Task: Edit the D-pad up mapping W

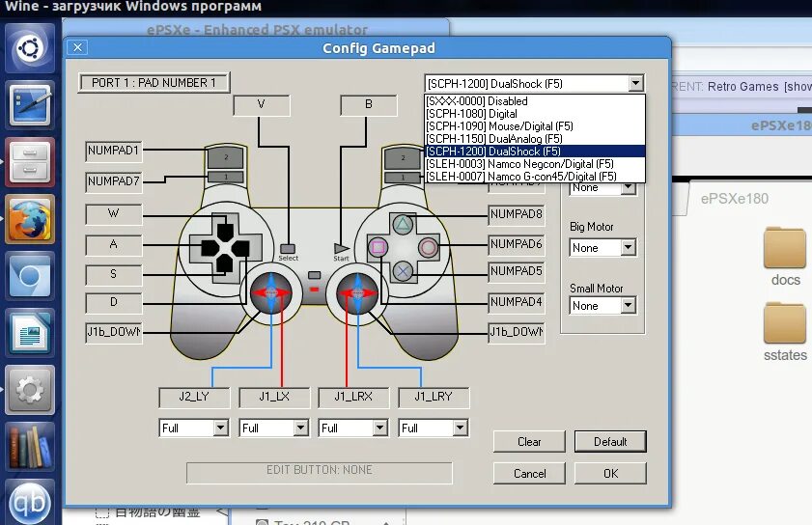Action: click(114, 214)
